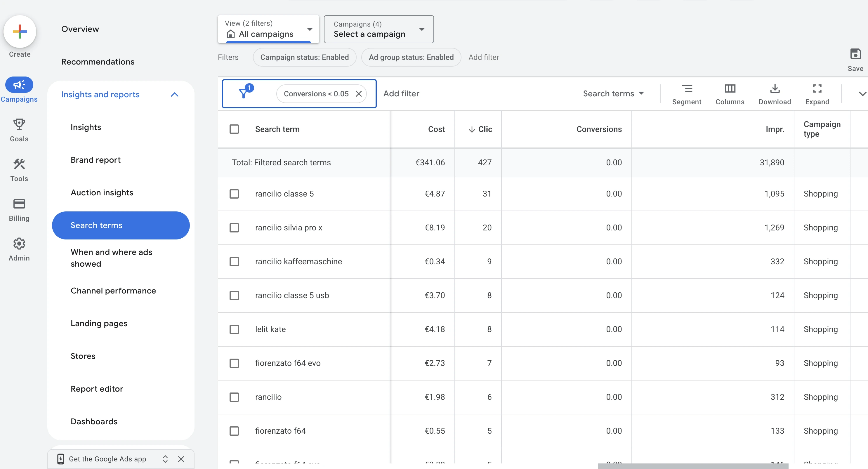Click the Ad group status: Enabled chip
The width and height of the screenshot is (868, 469).
(411, 57)
